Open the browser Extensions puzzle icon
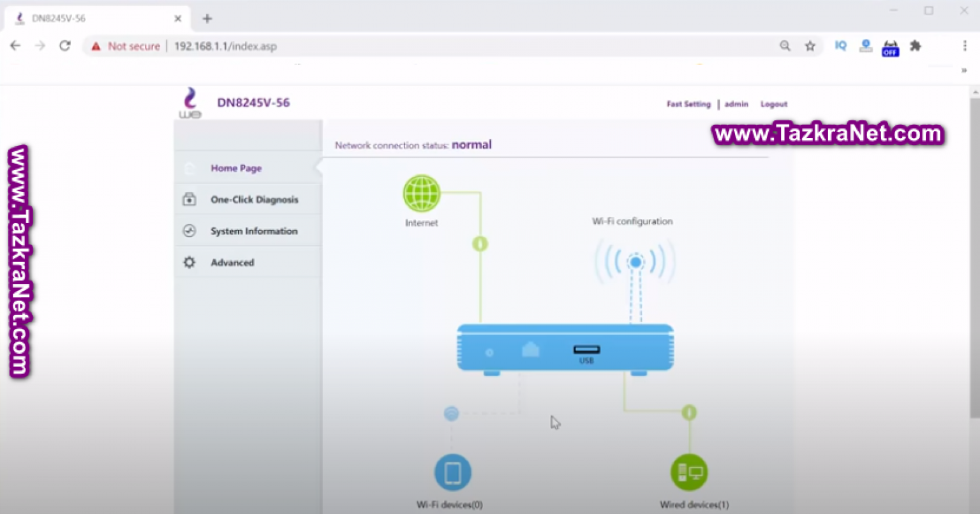The height and width of the screenshot is (514, 980). (x=916, y=46)
